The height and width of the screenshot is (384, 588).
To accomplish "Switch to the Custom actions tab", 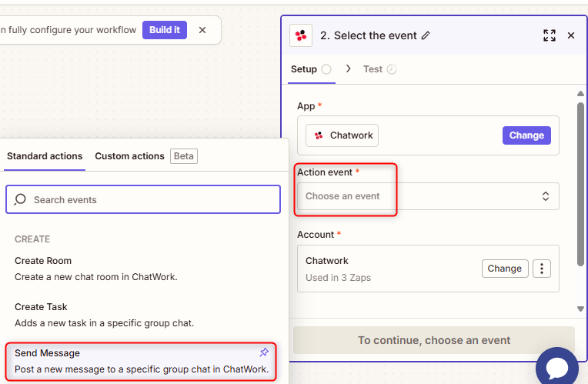I will (x=129, y=156).
